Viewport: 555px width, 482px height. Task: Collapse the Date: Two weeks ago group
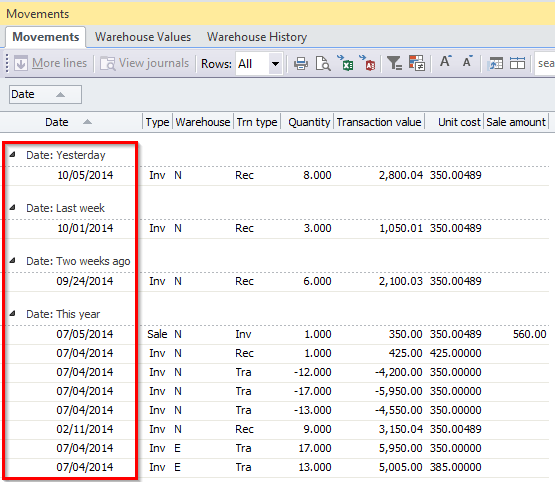tap(13, 260)
